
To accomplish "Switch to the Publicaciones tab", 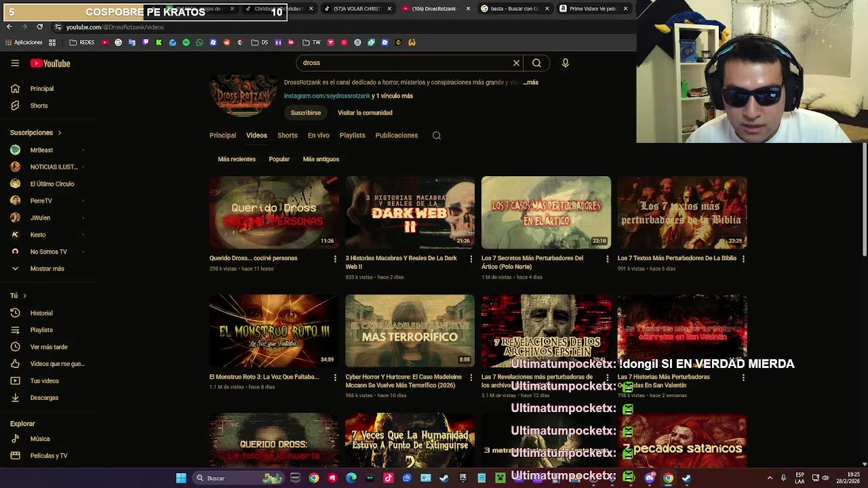I will pyautogui.click(x=397, y=136).
